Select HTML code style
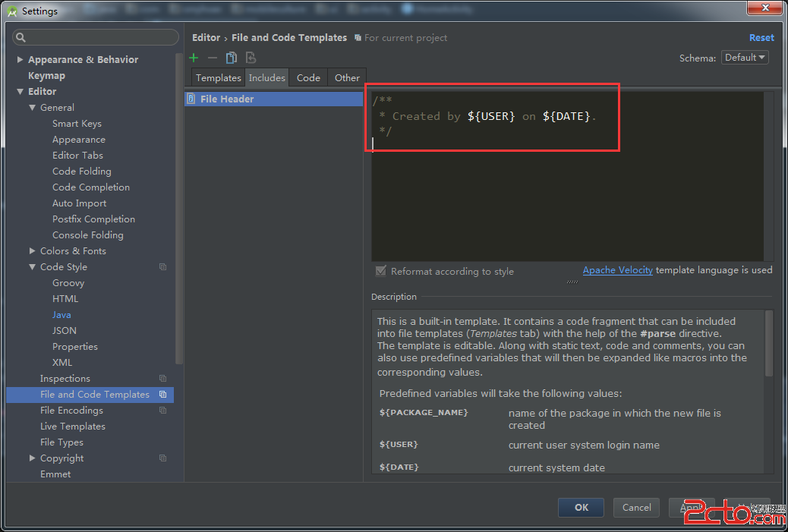This screenshot has height=532, width=788. point(65,299)
